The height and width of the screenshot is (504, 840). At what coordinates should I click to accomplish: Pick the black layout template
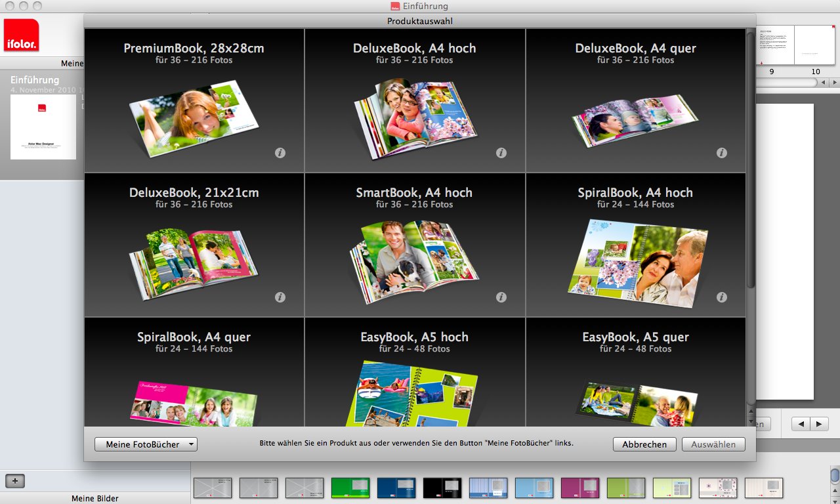[442, 488]
